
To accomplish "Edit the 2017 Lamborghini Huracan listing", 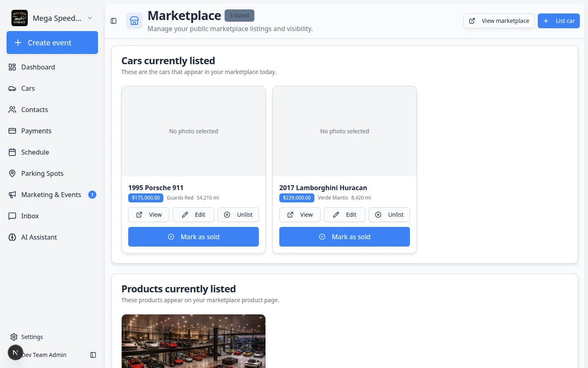I will pyautogui.click(x=345, y=215).
